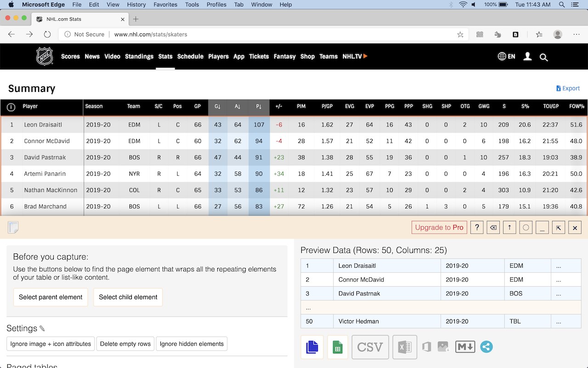Click the info icon in table header
This screenshot has width=588, height=368.
tap(11, 107)
